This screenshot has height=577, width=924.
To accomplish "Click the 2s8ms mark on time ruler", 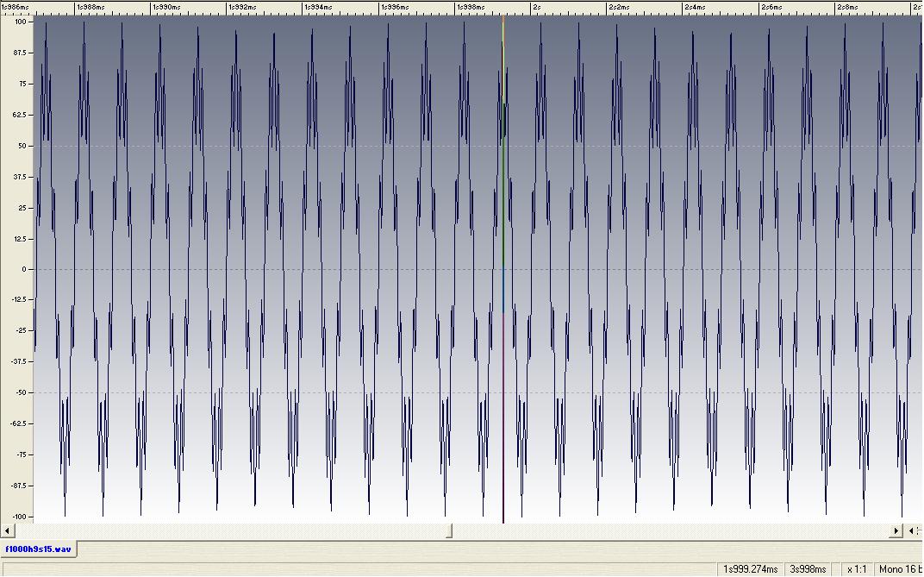I will (x=847, y=7).
